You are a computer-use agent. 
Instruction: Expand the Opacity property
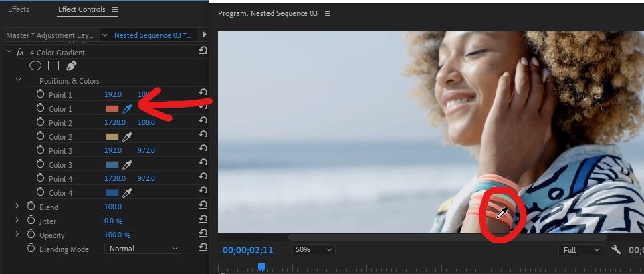(17, 234)
